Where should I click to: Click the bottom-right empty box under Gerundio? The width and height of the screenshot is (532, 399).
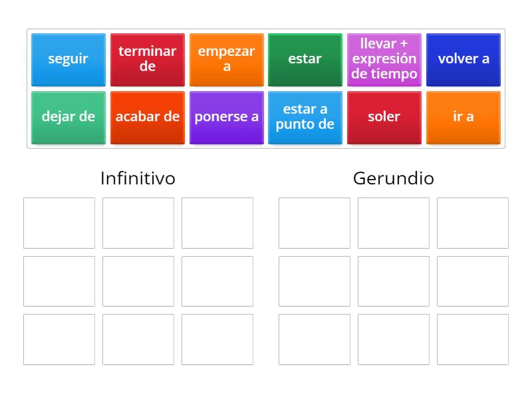click(473, 338)
